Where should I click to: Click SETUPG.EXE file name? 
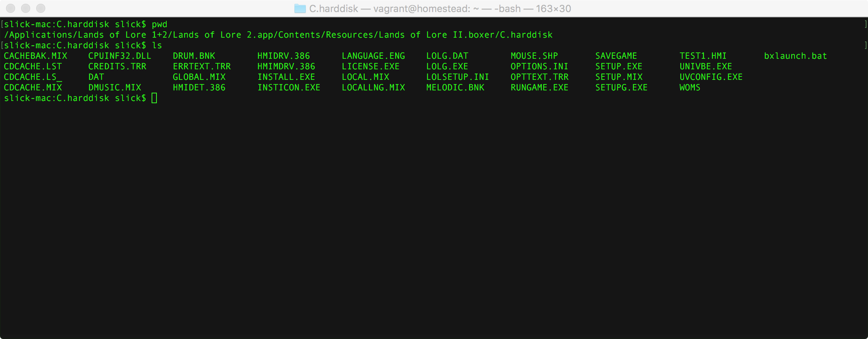pyautogui.click(x=621, y=88)
